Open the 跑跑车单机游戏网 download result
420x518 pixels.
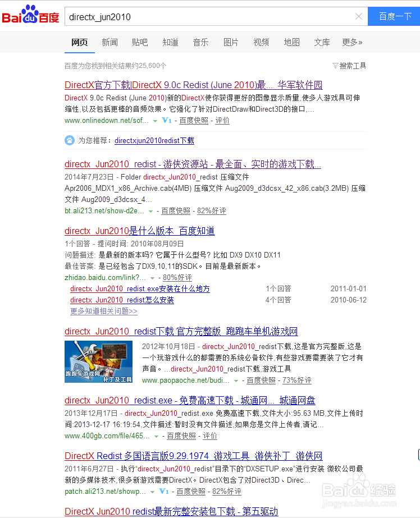(x=181, y=331)
